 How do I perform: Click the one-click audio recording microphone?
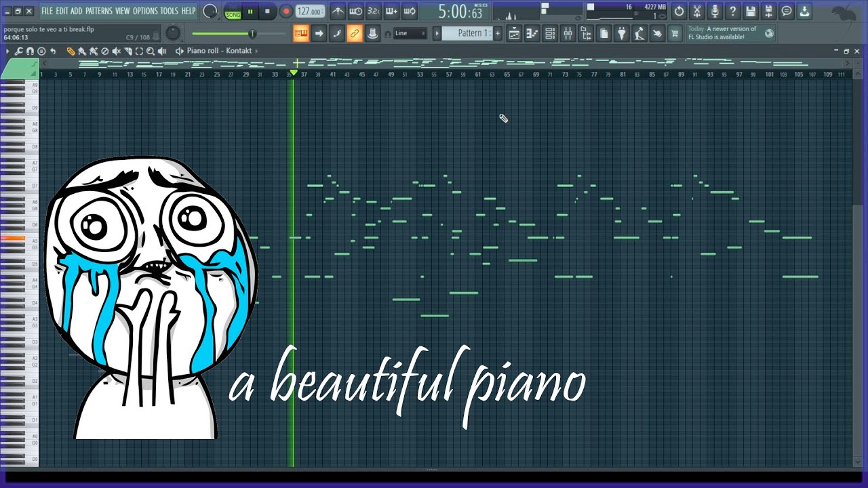[x=715, y=12]
